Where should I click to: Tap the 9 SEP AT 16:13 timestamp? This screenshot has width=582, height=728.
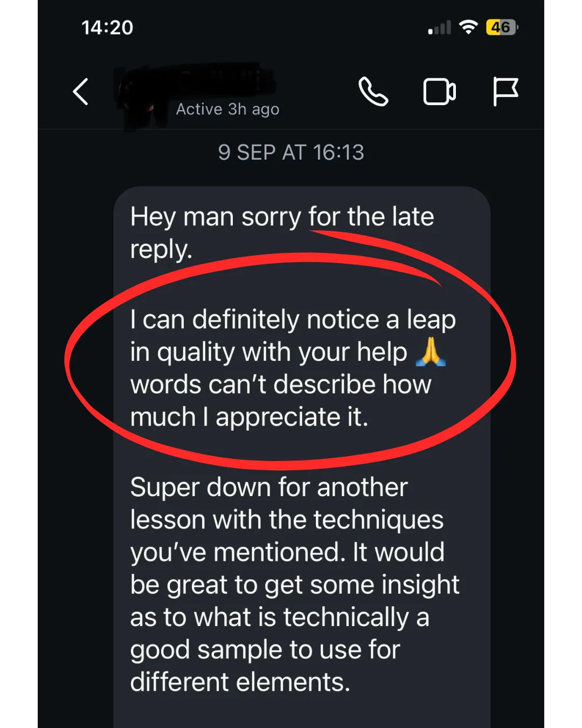coord(291,153)
